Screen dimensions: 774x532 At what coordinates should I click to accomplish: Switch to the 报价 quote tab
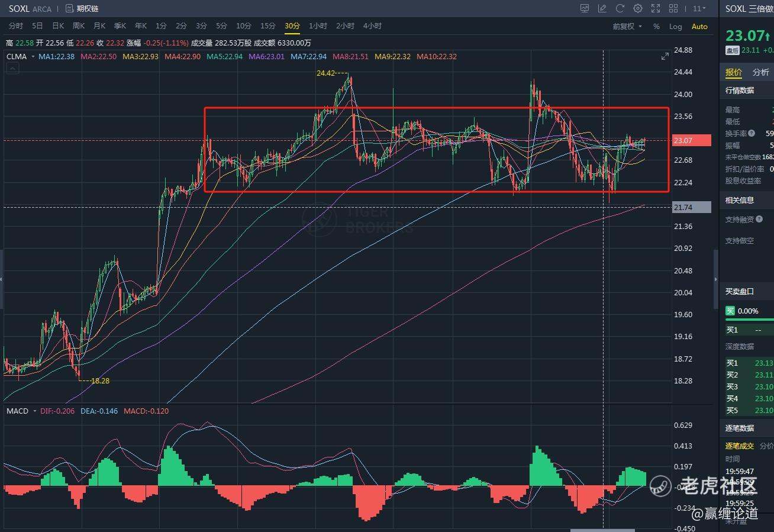click(x=734, y=72)
